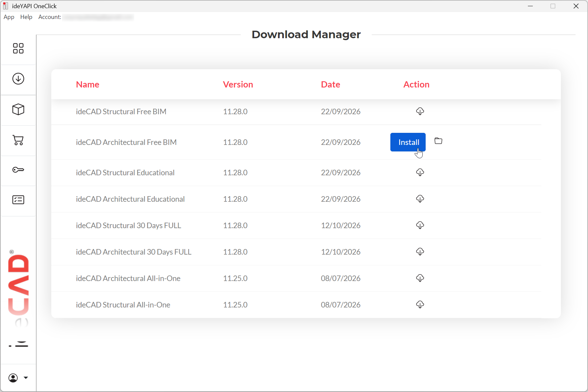
Task: Click the Name column header
Action: click(88, 85)
